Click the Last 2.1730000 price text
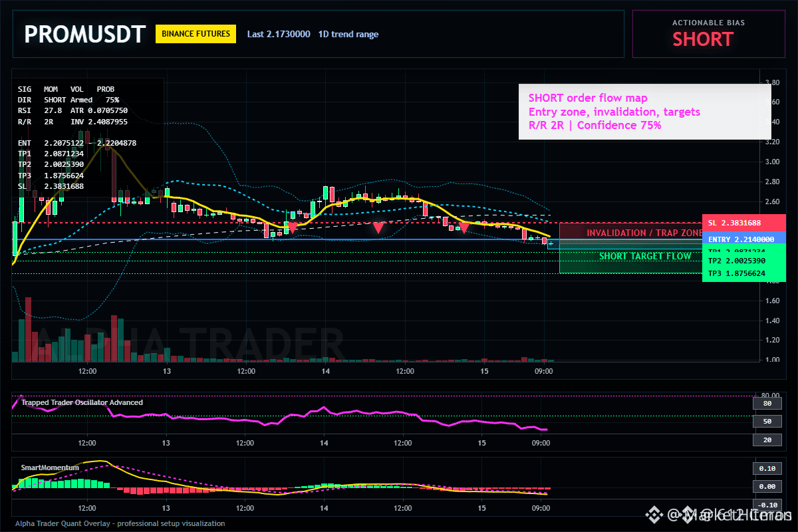The width and height of the screenshot is (798, 532). [279, 34]
